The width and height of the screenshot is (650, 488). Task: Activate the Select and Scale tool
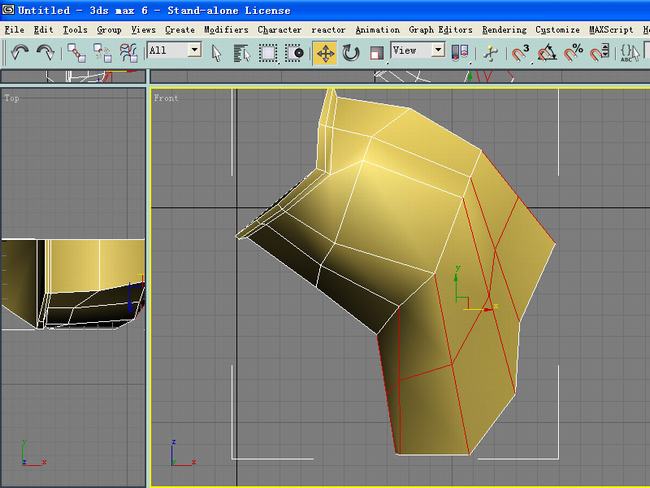tap(376, 53)
